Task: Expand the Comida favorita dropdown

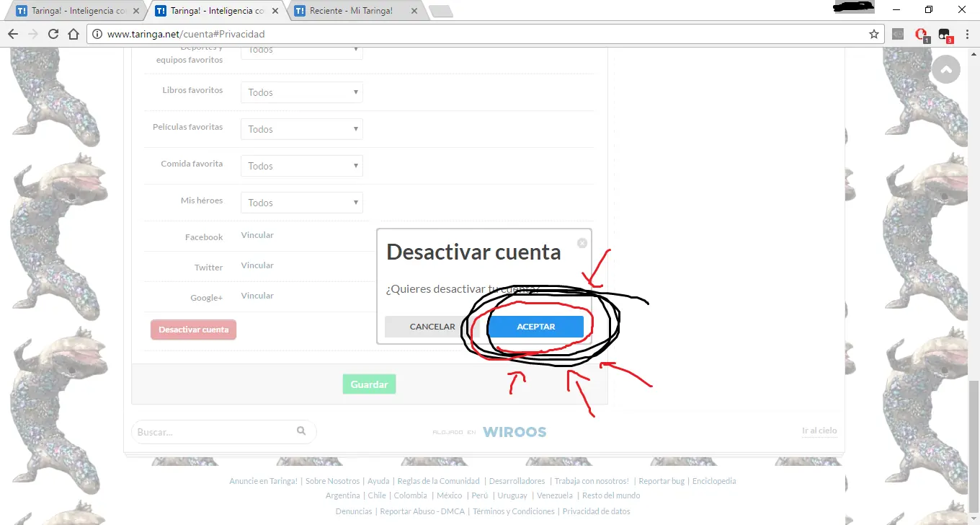Action: [x=301, y=166]
